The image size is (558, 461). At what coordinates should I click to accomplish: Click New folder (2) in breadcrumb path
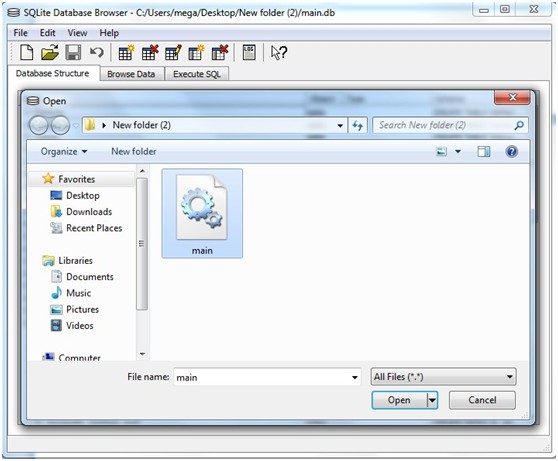[x=142, y=125]
